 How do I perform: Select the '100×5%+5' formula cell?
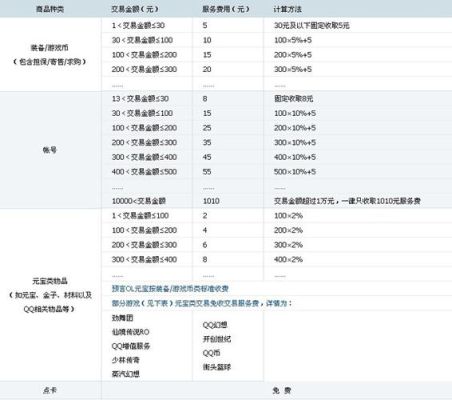[293, 40]
